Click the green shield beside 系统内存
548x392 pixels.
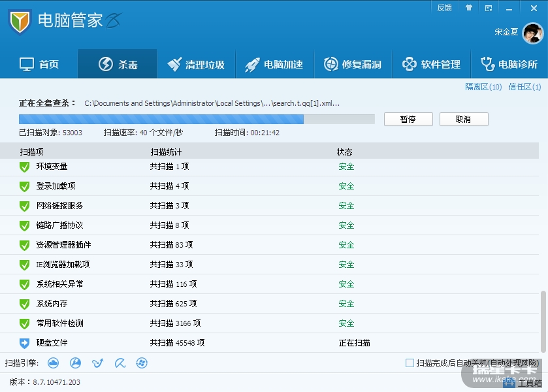tap(25, 304)
